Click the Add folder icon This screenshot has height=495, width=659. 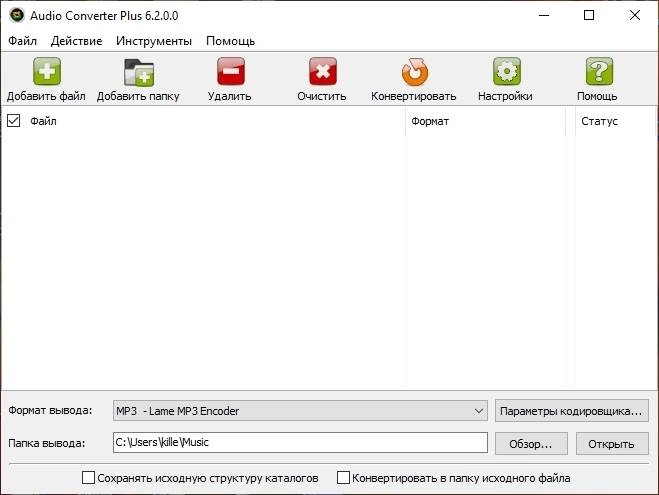[139, 72]
